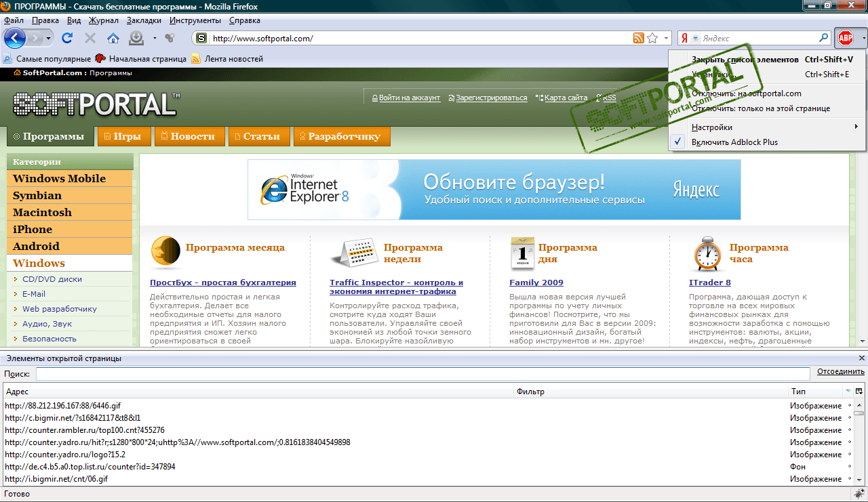The width and height of the screenshot is (868, 502).
Task: Open the Downloads toolbar button
Action: click(136, 38)
